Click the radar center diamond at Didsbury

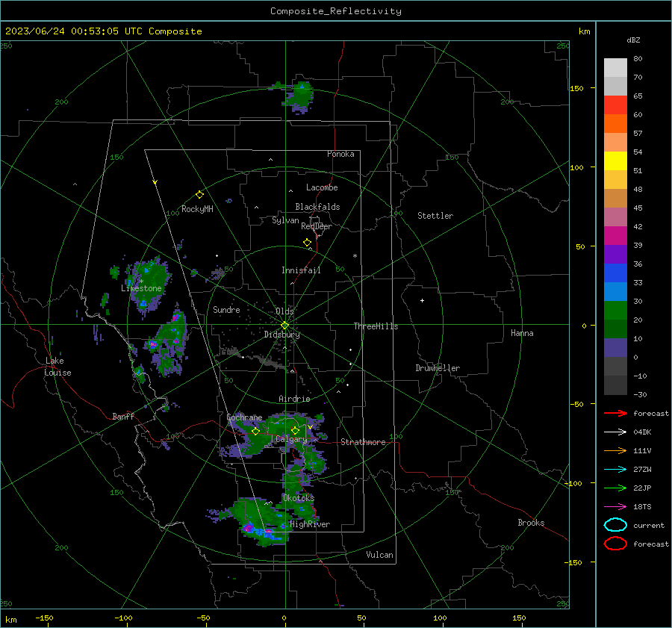285,325
